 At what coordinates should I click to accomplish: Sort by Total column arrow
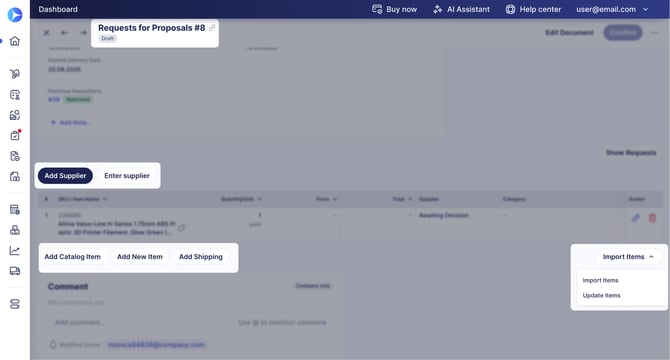pyautogui.click(x=410, y=199)
